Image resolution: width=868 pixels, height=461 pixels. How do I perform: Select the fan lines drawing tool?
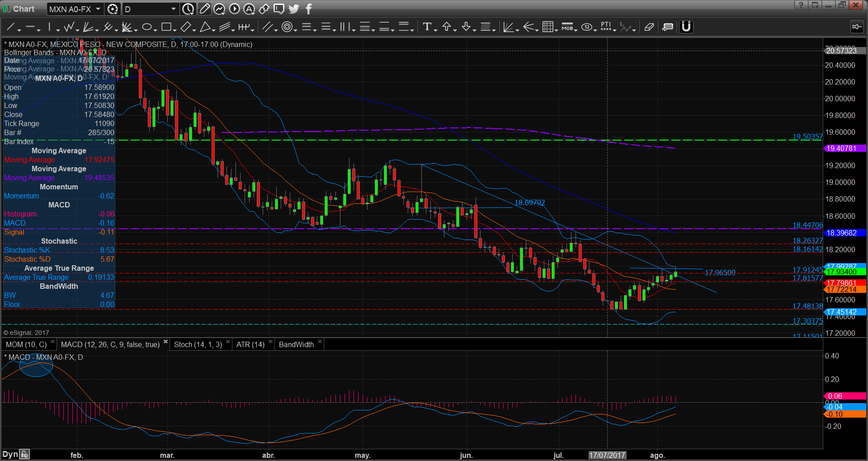point(88,27)
